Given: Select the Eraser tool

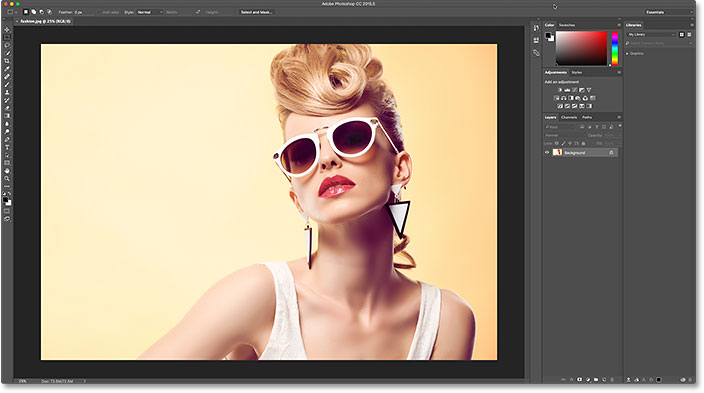Looking at the screenshot, I should [7, 108].
